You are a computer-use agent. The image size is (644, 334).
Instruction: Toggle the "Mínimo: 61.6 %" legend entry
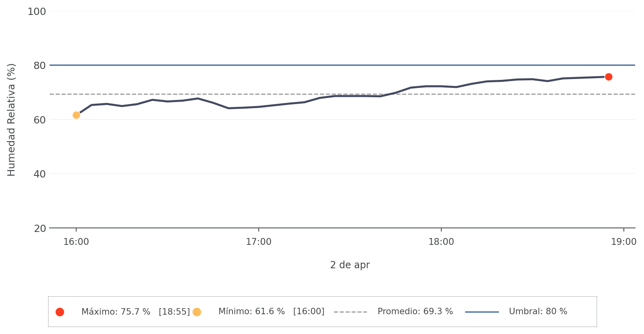271,312
